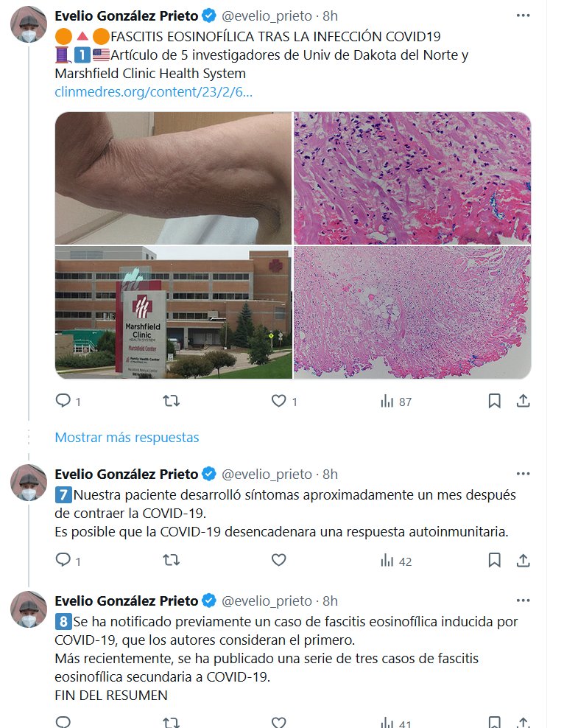Screen dimensions: 564x728
Task: View analytics showing 42 views
Action: pos(395,561)
